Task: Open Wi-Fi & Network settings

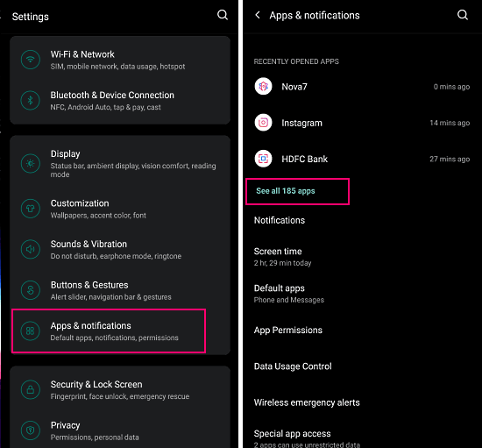Action: [120, 60]
